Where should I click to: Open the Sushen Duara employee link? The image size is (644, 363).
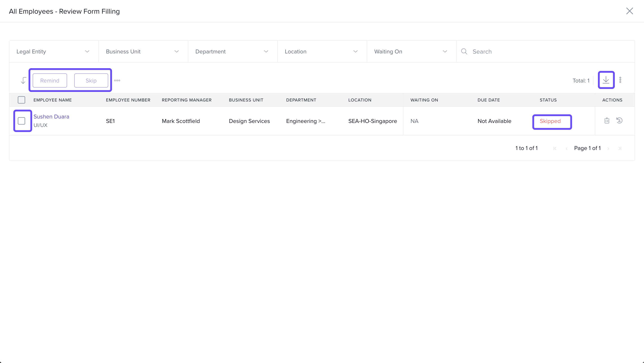coord(51,117)
